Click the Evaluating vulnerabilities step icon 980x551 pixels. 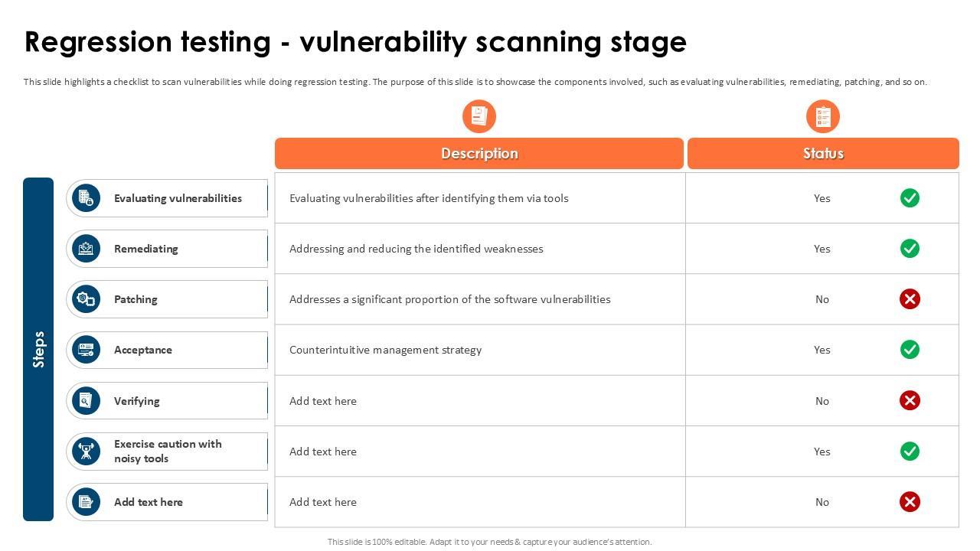87,198
